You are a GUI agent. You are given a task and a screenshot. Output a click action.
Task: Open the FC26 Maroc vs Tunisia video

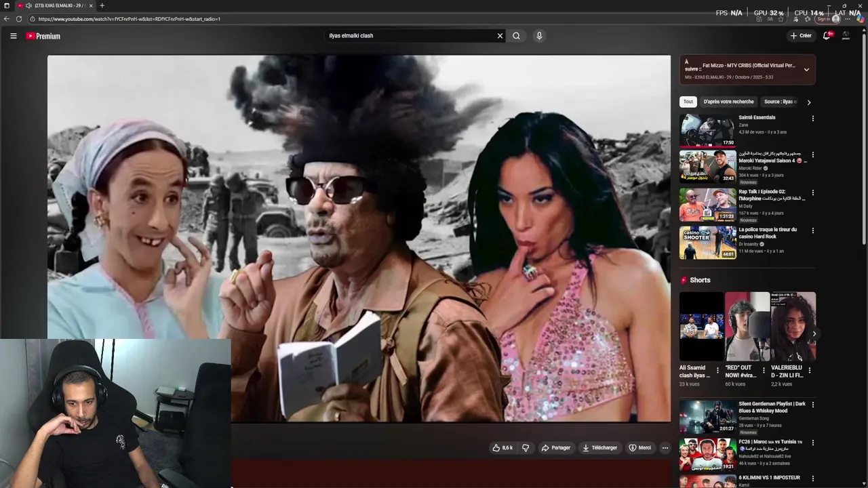(x=707, y=455)
